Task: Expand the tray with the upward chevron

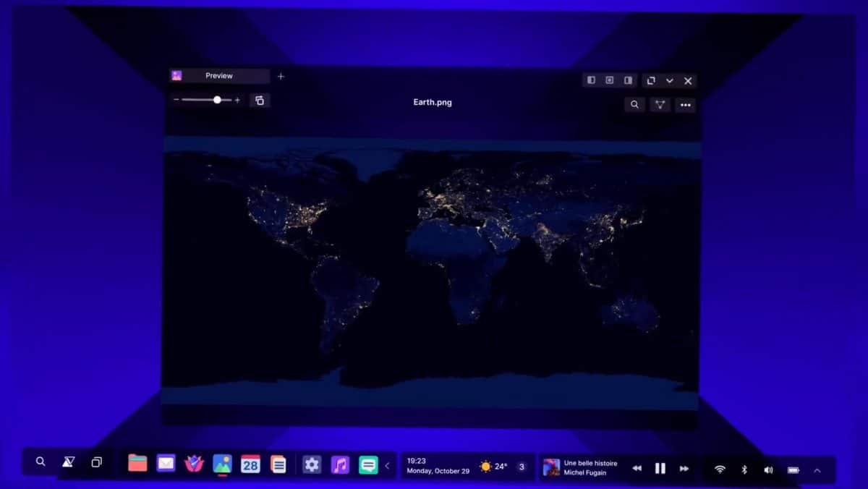Action: [818, 469]
